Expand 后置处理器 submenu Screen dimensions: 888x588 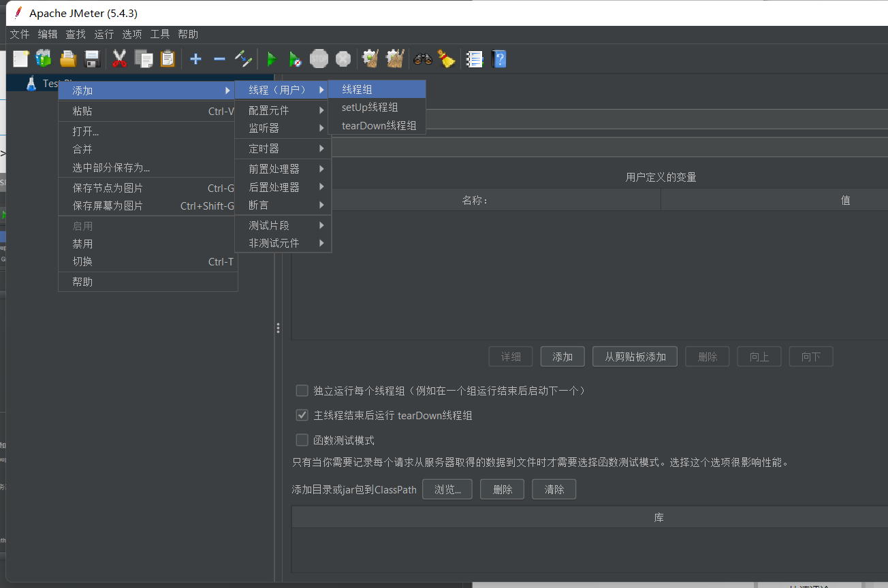tap(283, 187)
